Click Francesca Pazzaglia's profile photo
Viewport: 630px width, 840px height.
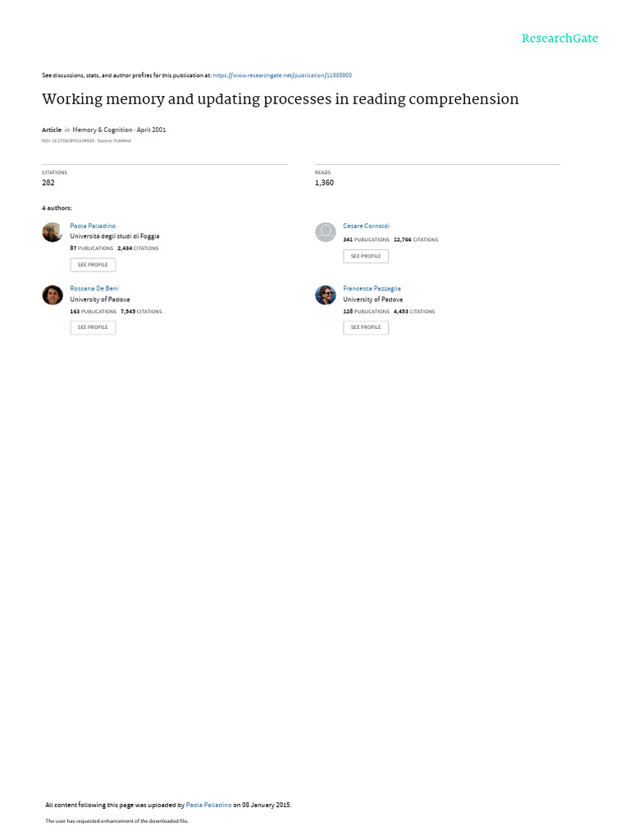[x=325, y=294]
